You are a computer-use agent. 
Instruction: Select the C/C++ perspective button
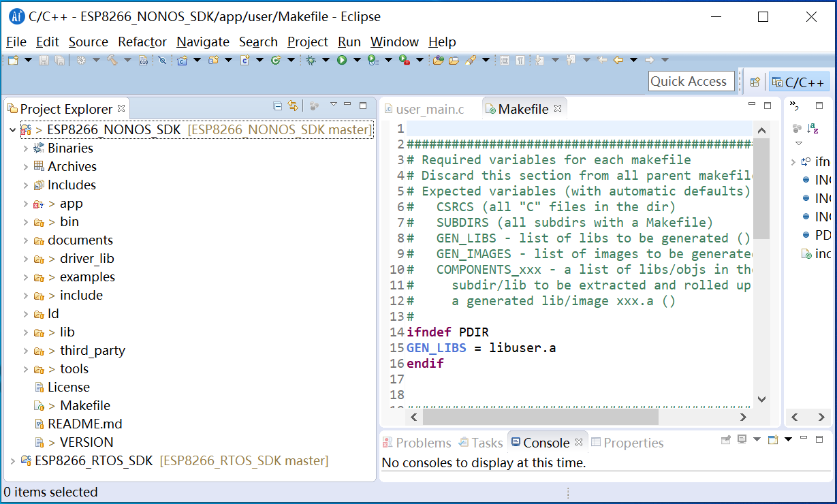click(x=799, y=82)
